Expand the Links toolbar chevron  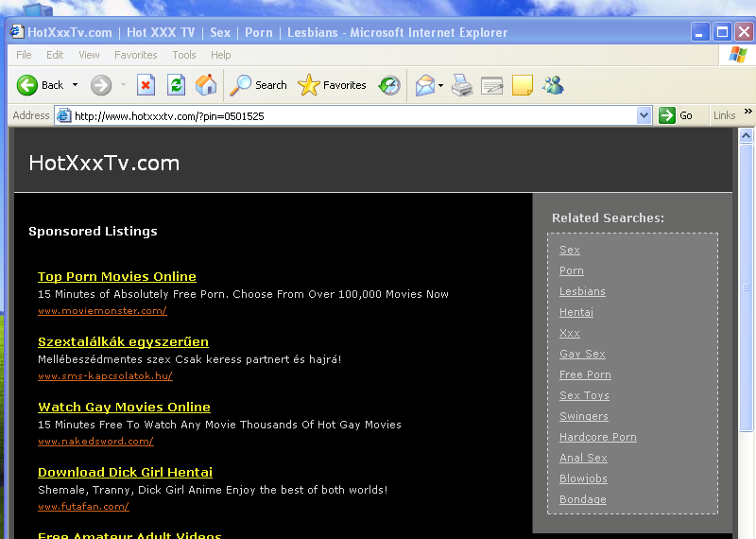coord(747,112)
